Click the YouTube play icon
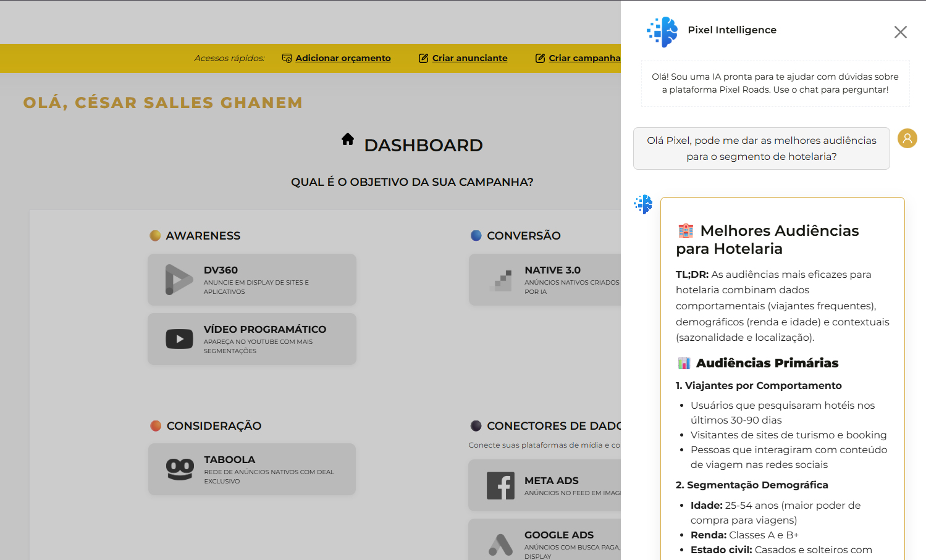The height and width of the screenshot is (560, 926). point(179,339)
